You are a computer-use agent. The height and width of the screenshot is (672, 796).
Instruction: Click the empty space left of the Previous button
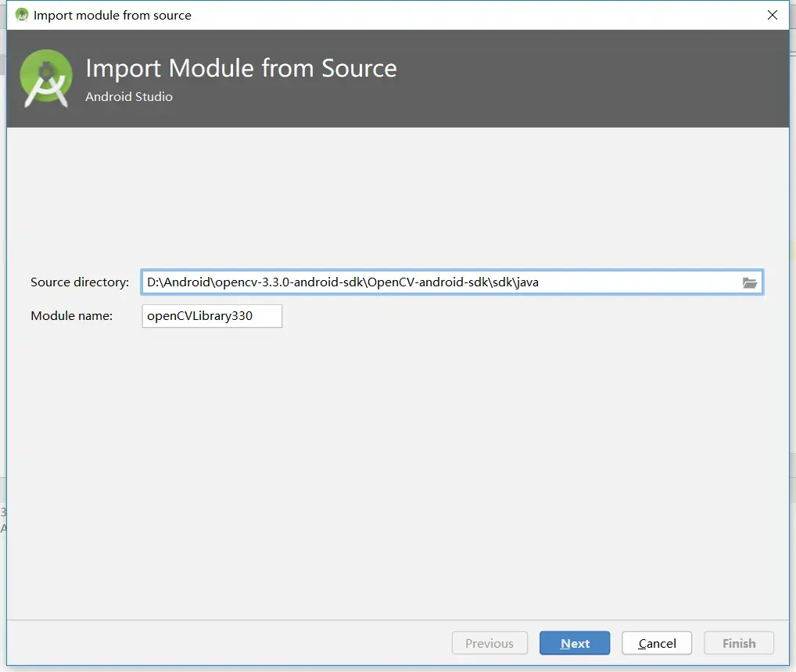[x=235, y=643]
